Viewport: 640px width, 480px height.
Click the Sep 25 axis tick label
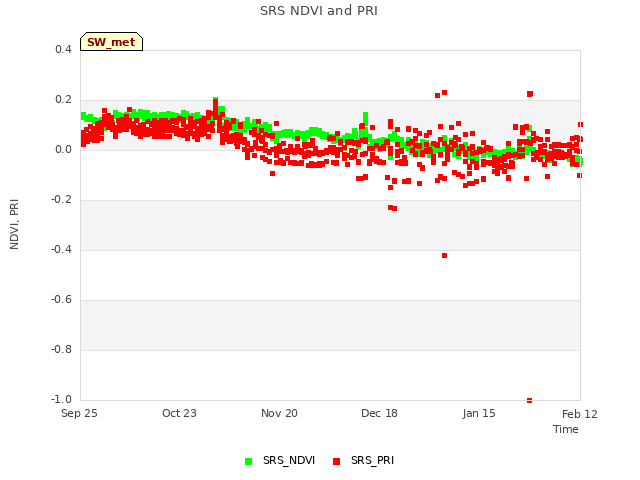point(79,413)
